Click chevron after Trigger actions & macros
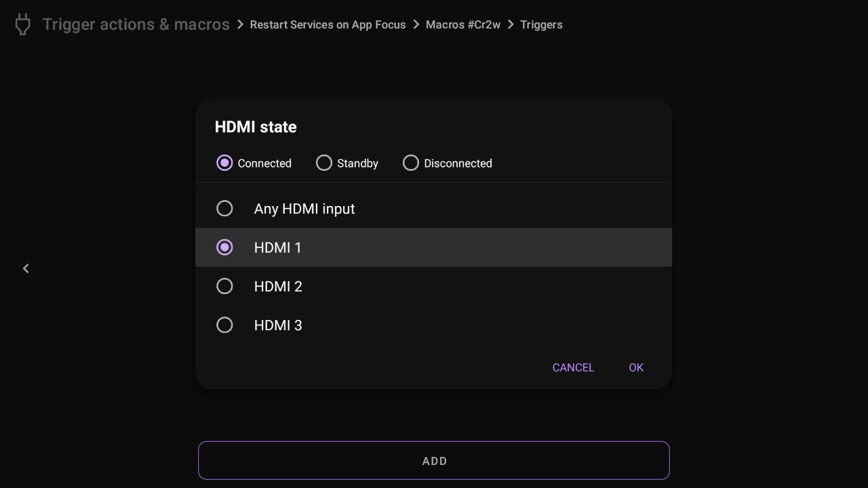868x488 pixels. point(240,24)
